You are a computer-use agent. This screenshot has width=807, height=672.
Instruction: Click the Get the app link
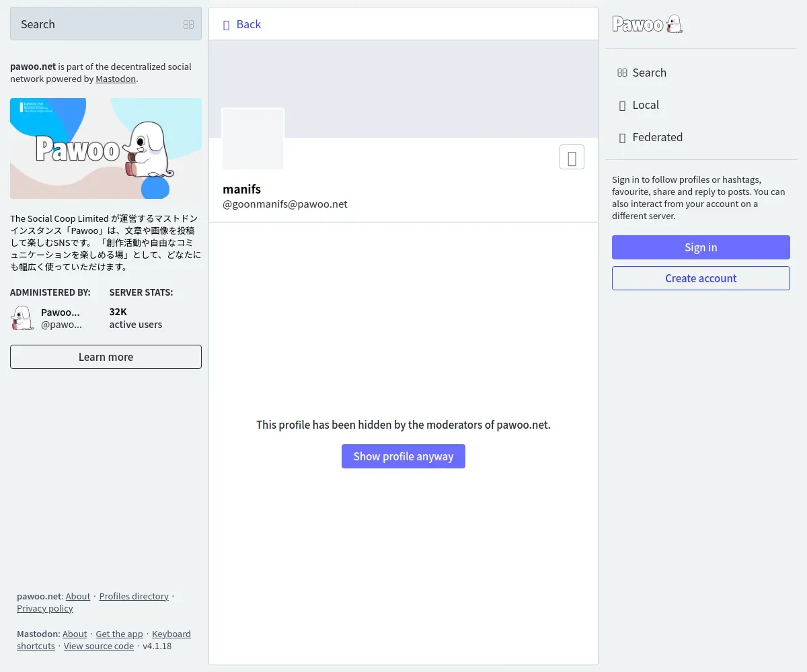coord(119,634)
